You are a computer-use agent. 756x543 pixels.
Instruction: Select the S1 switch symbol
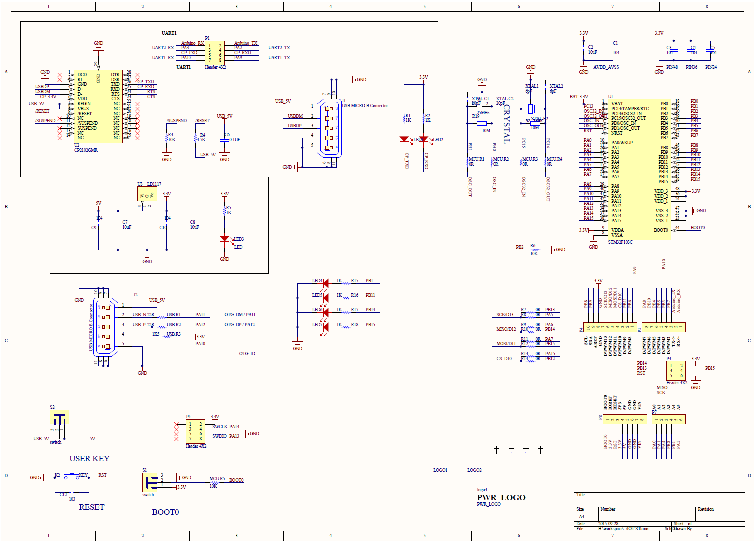tap(150, 482)
